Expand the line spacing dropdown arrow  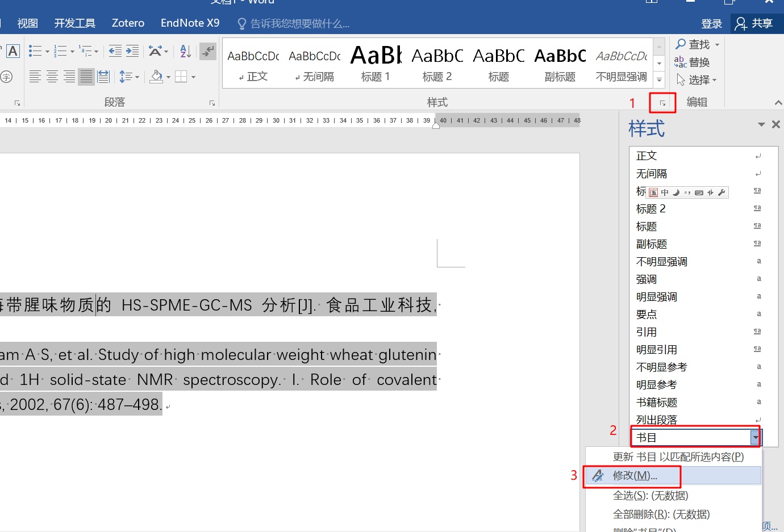click(x=137, y=77)
